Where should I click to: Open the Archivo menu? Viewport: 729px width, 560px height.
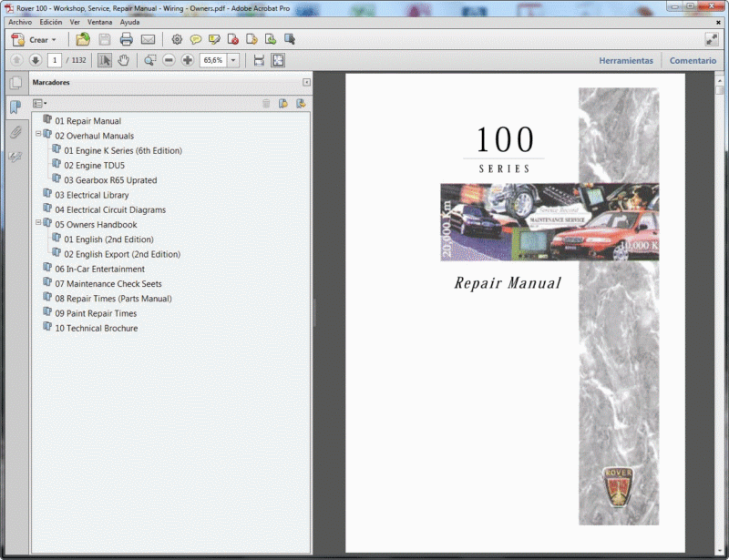tap(19, 22)
